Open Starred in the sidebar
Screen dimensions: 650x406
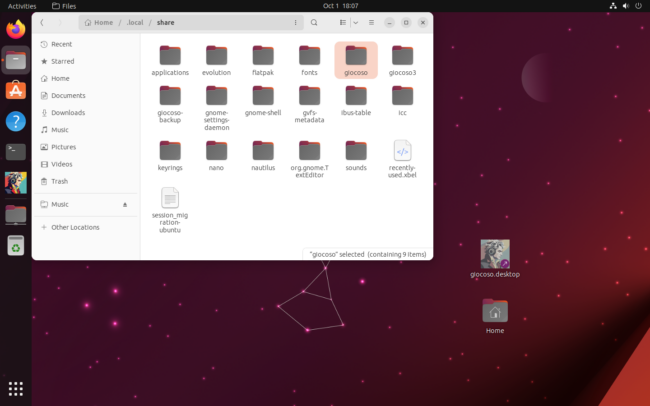click(x=86, y=61)
